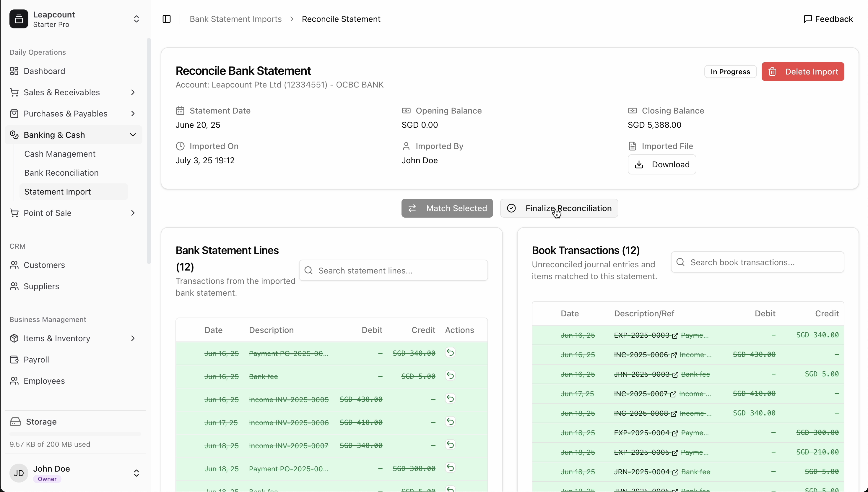868x492 pixels.
Task: Click the 'SGD 5,388.00' closing balance value
Action: pyautogui.click(x=655, y=125)
